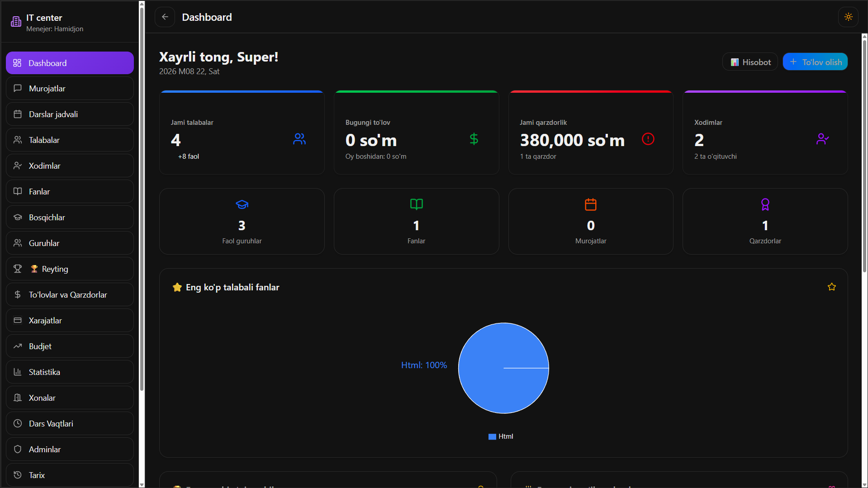Click the green dollar icon in Bugungi to'lov
This screenshot has height=488, width=868.
tap(474, 139)
